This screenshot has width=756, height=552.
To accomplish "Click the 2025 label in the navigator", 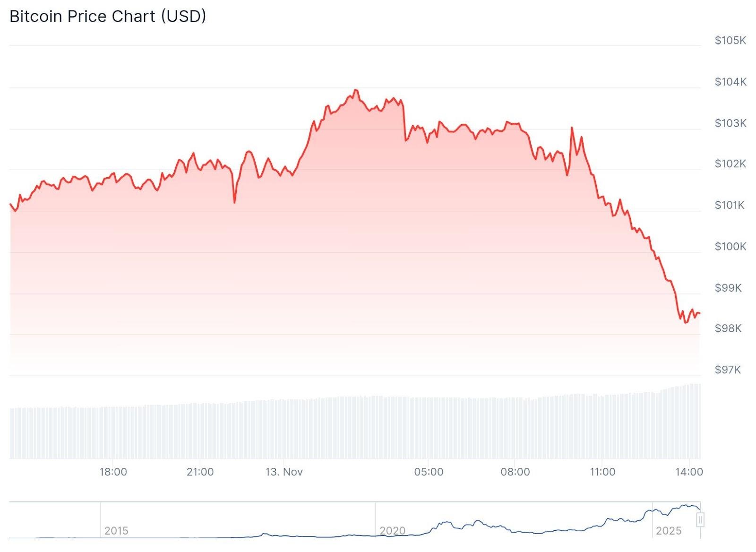I will (x=669, y=530).
